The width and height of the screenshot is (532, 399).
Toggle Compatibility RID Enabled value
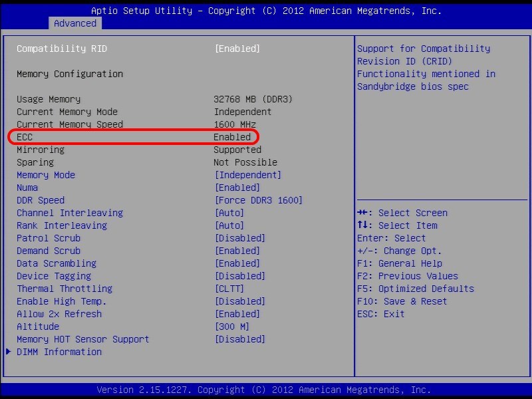237,49
